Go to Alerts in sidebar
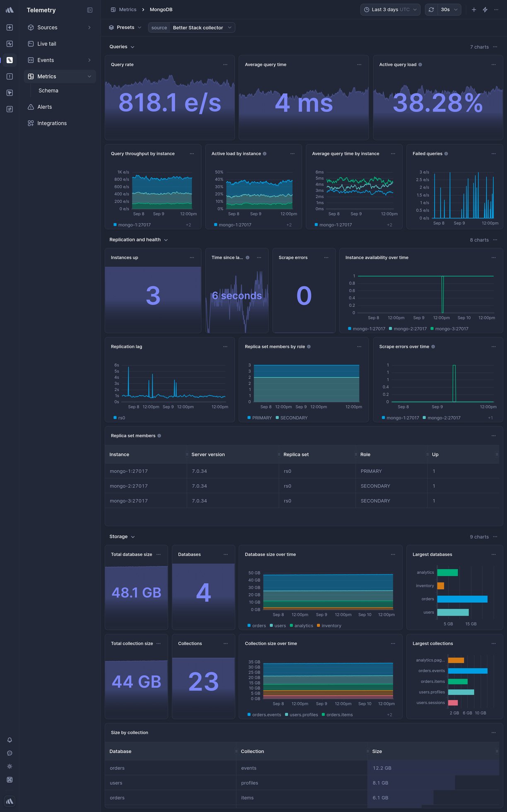 (x=60, y=107)
